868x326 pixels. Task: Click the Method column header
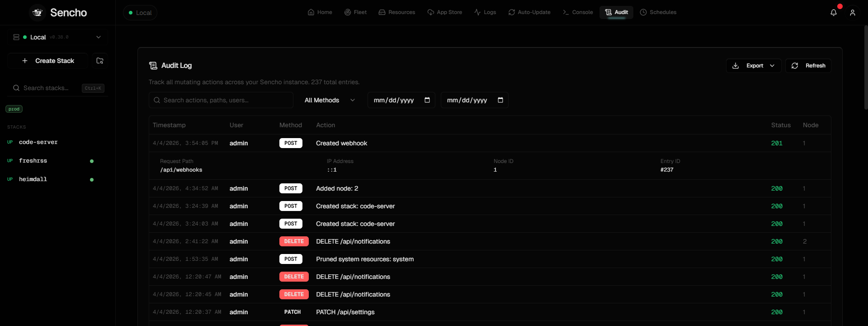click(291, 125)
